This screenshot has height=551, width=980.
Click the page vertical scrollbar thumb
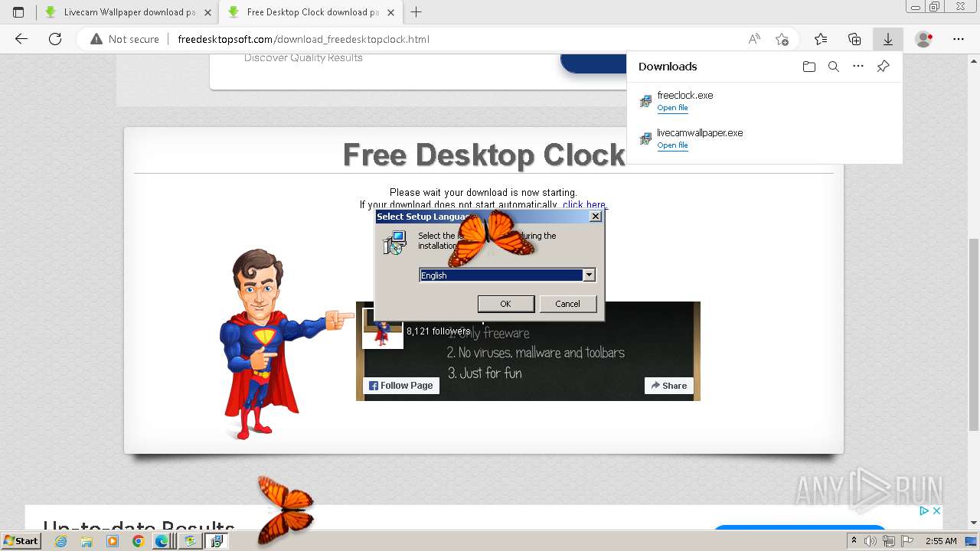974,335
